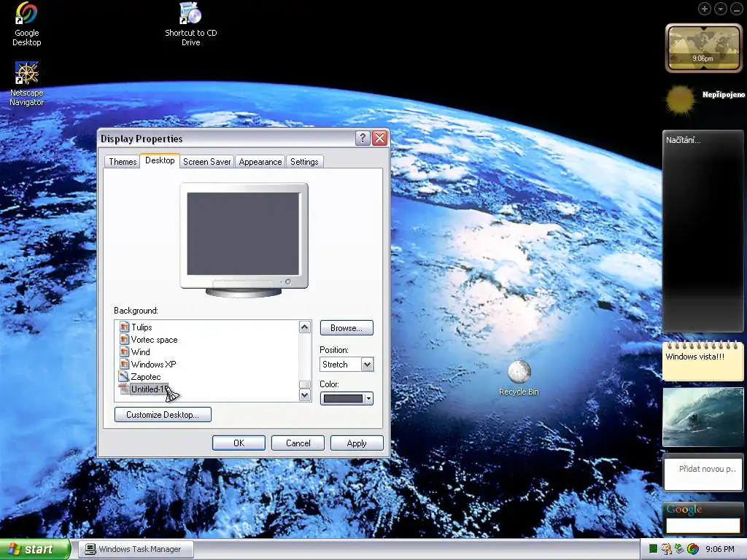Select Zapotec in the background list
Image resolution: width=747 pixels, height=560 pixels.
(146, 377)
